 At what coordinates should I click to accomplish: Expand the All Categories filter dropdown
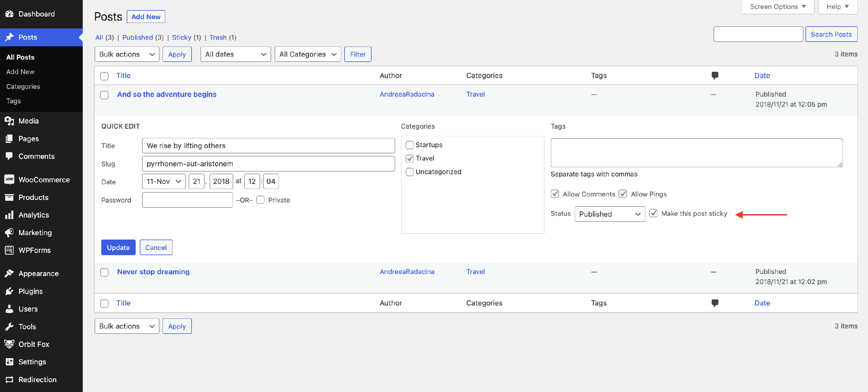pos(308,54)
